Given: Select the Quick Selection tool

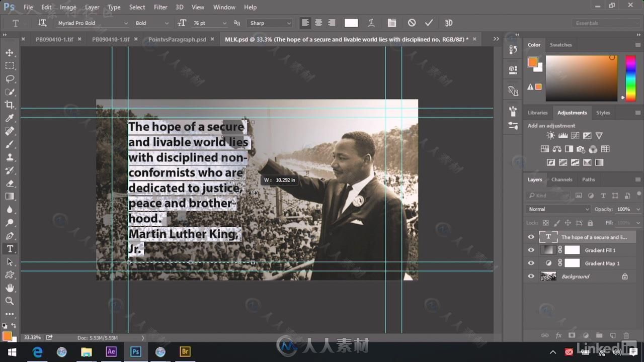Looking at the screenshot, I should (10, 92).
